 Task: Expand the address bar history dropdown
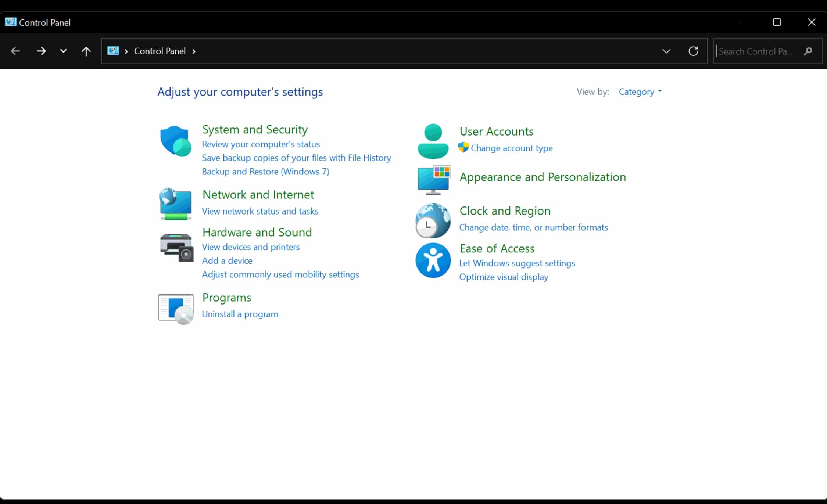click(x=666, y=51)
